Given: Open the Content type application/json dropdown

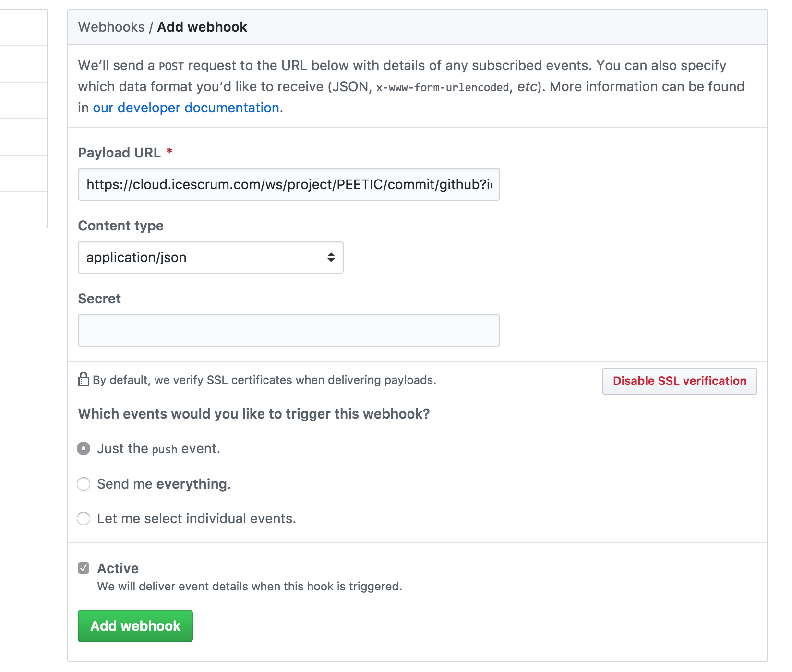Looking at the screenshot, I should pos(211,257).
